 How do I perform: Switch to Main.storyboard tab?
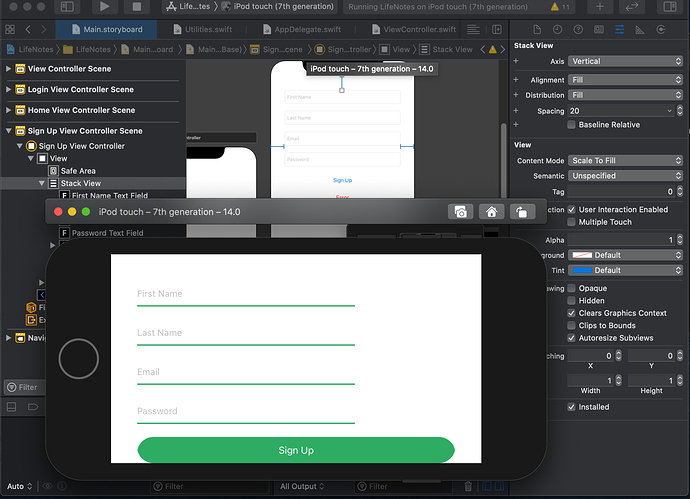tap(106, 29)
